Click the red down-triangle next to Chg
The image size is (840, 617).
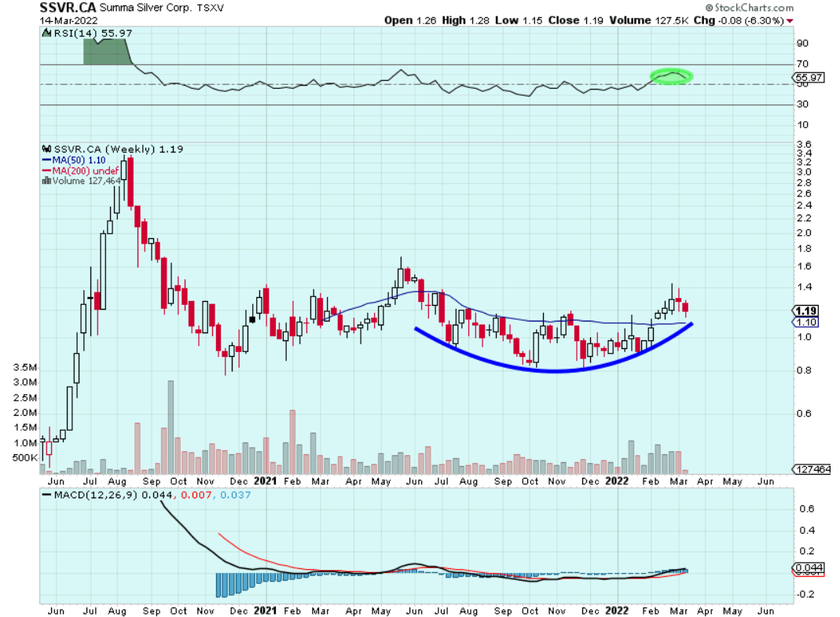[x=790, y=21]
